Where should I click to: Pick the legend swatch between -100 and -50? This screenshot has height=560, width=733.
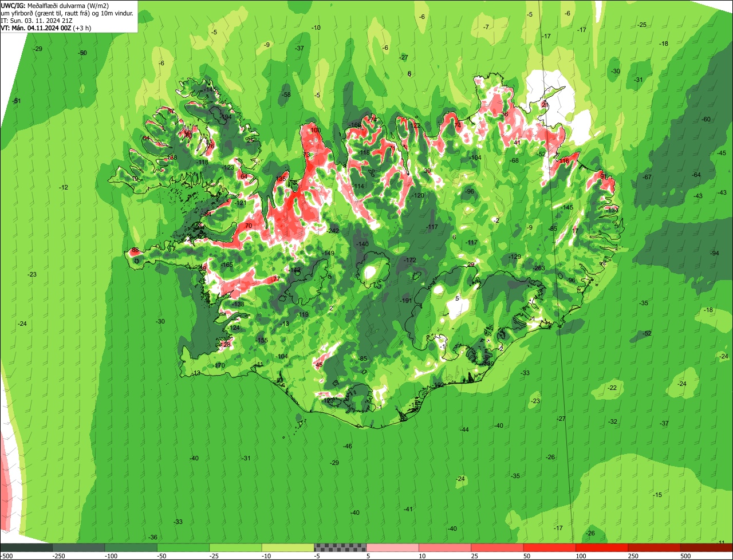point(131,547)
